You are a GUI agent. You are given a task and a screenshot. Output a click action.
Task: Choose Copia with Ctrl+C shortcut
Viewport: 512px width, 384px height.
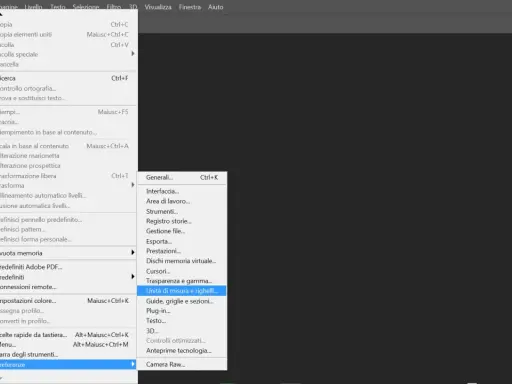coord(68,24)
